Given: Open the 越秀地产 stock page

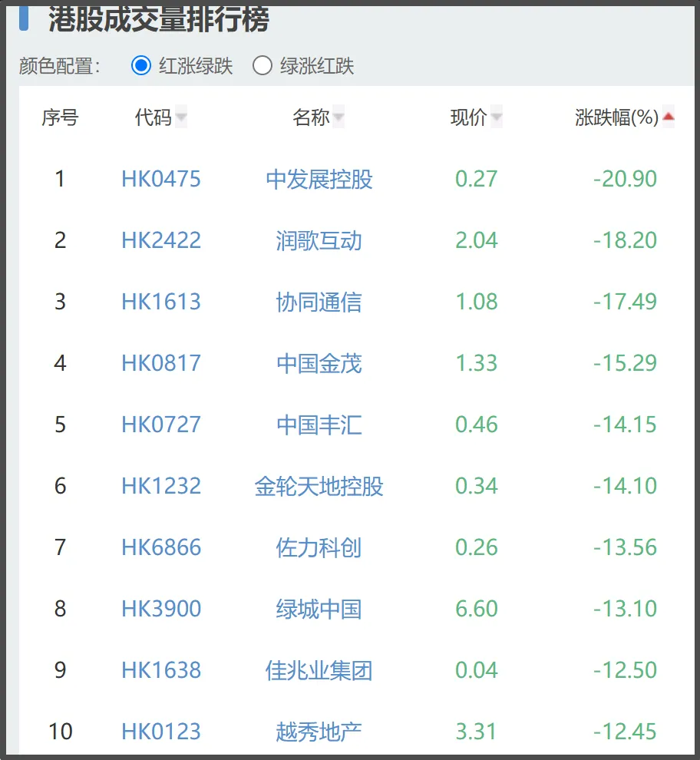Looking at the screenshot, I should 319,732.
